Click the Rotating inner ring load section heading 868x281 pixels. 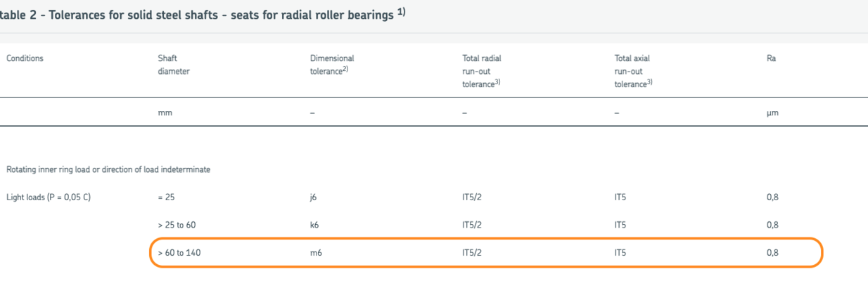[x=108, y=169]
